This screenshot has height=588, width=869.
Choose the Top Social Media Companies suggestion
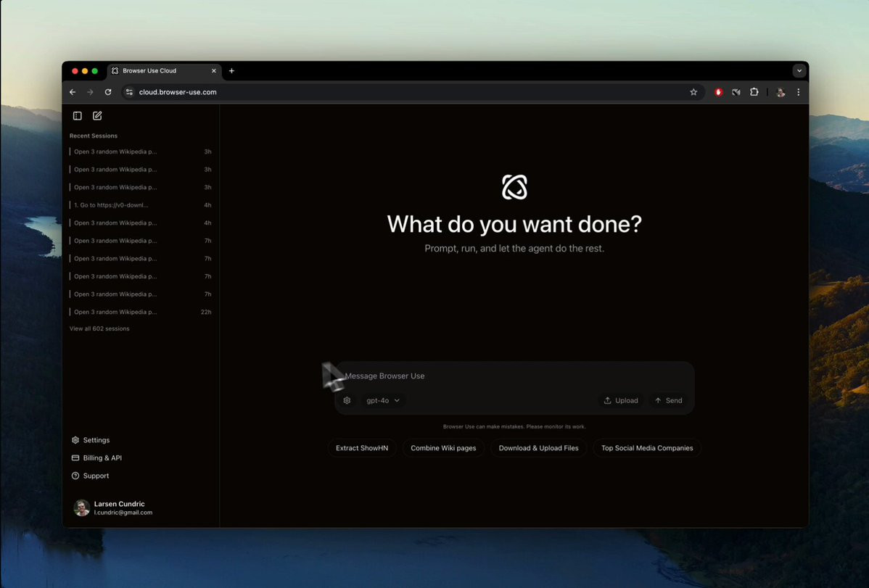tap(647, 448)
